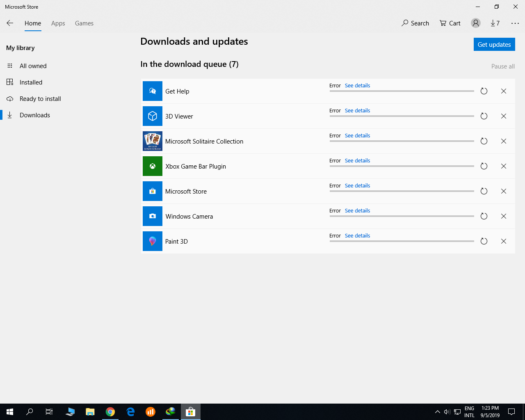Click the Get updates button
The height and width of the screenshot is (420, 525).
(x=494, y=44)
